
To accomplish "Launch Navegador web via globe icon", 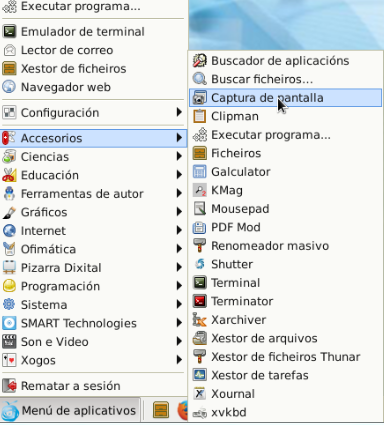I will coord(9,87).
